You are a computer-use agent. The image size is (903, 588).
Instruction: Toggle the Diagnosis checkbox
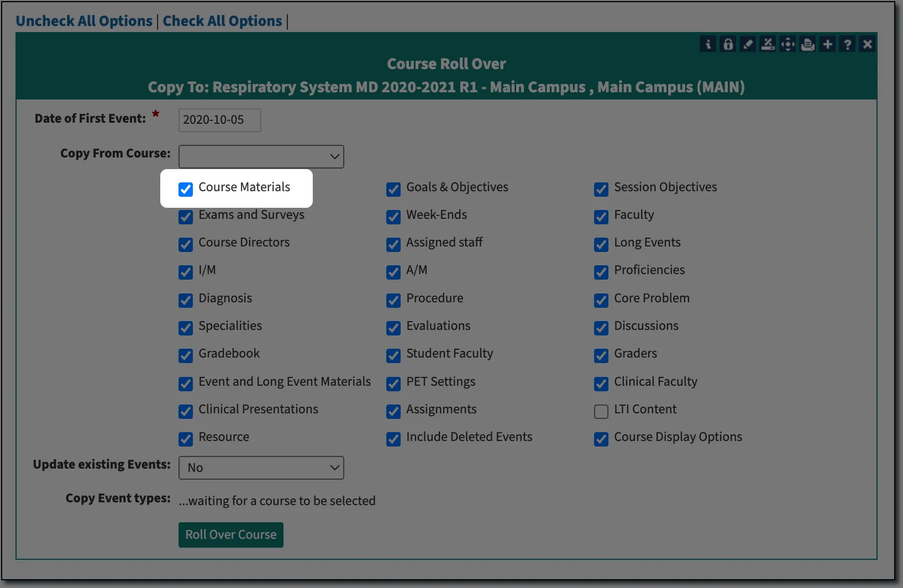pos(186,300)
